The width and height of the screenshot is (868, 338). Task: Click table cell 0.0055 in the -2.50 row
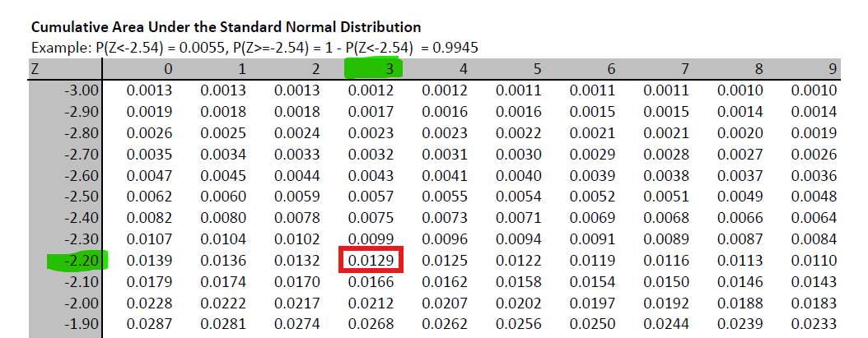point(445,197)
